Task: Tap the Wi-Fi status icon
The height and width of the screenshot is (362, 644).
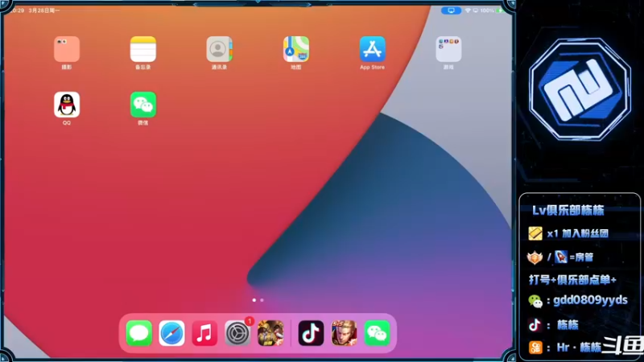Action: pos(468,10)
